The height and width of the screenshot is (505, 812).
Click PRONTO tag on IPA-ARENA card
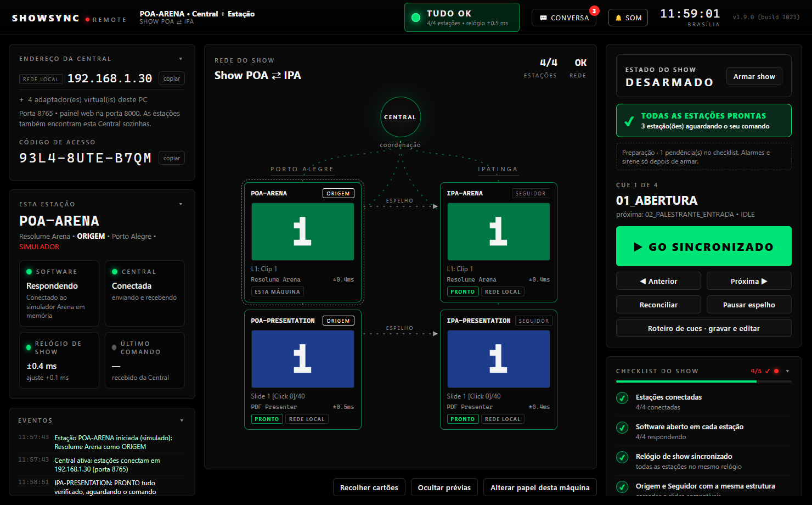coord(463,291)
